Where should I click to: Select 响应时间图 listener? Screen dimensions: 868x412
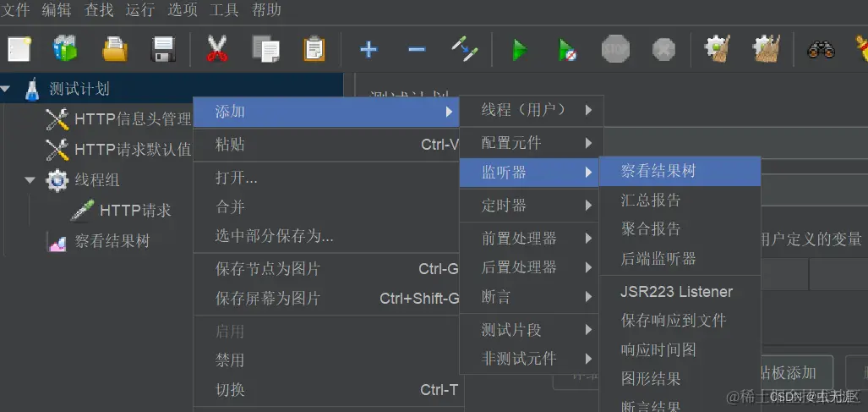[680, 350]
